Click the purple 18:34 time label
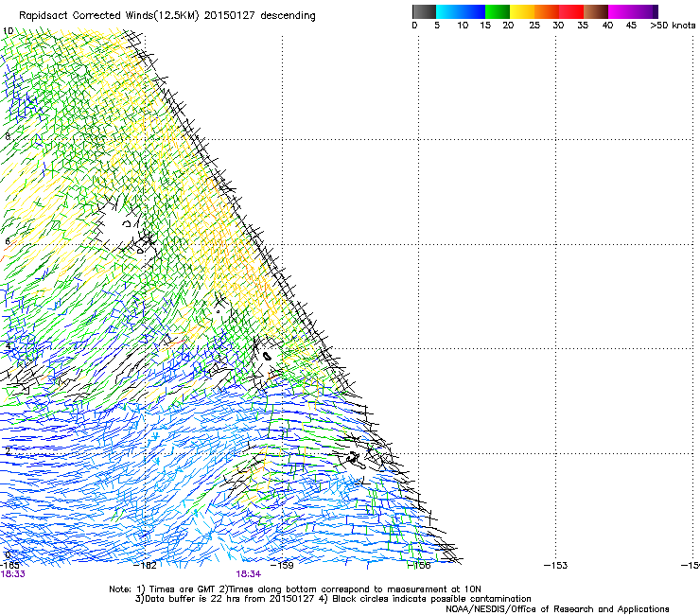Image resolution: width=700 pixels, height=615 pixels. [248, 574]
